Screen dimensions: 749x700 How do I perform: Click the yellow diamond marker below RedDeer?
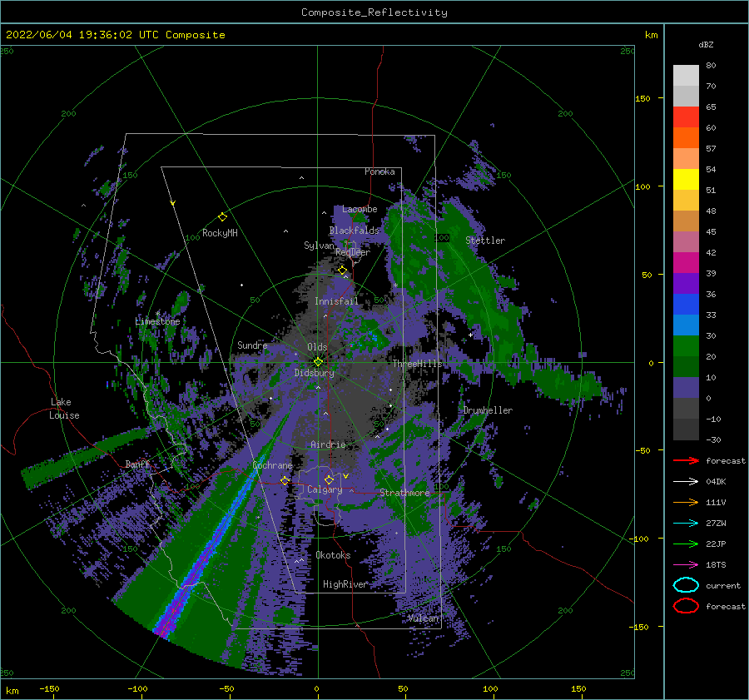pos(342,271)
